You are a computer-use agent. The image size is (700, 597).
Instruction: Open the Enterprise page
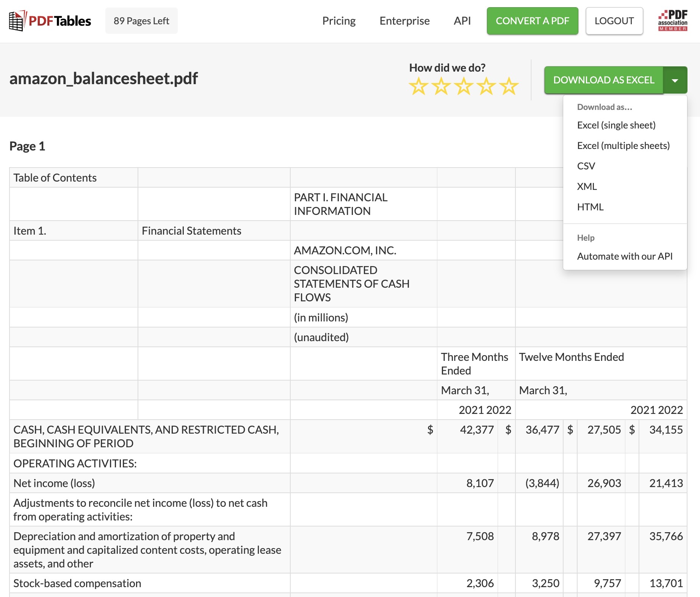404,21
